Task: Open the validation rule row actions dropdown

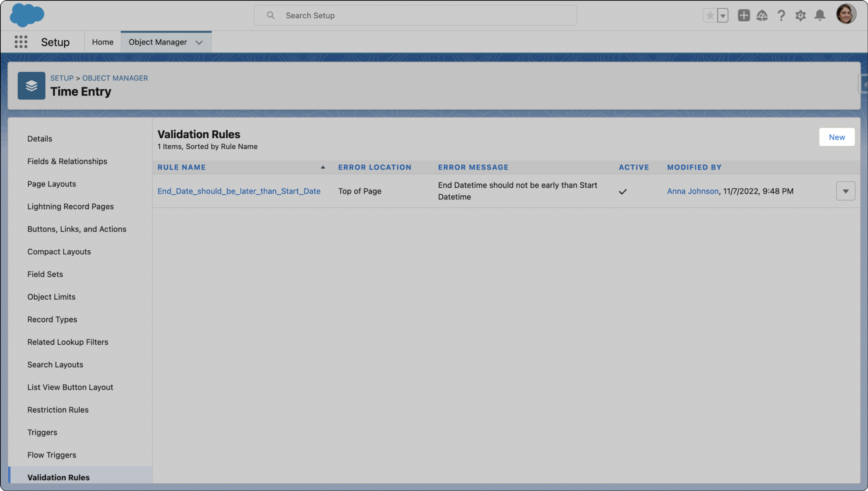Action: [x=845, y=191]
